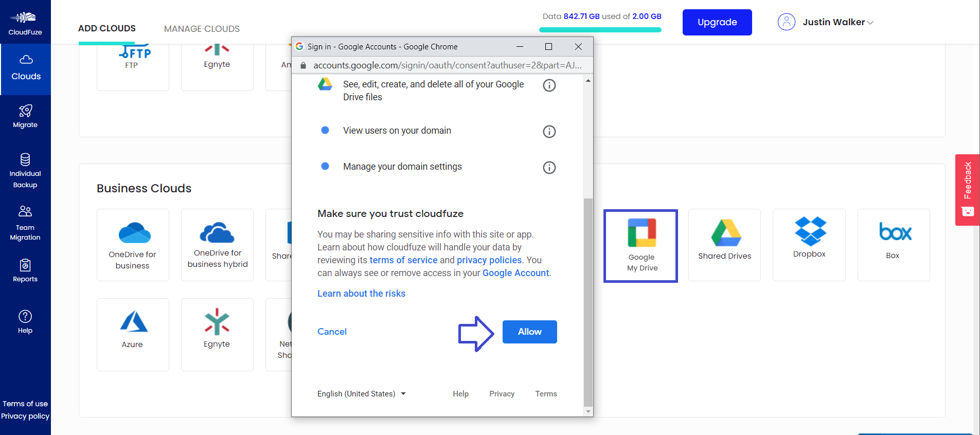
Task: Select Egnyte in Business Clouds
Action: pos(217,335)
